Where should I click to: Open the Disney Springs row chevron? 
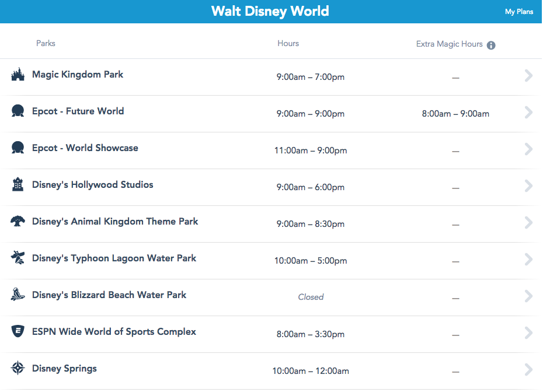[x=528, y=369]
